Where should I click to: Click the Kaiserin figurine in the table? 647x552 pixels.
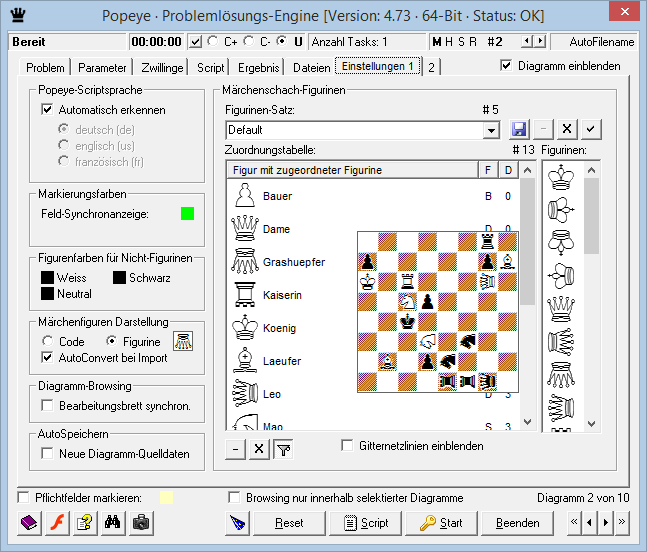pyautogui.click(x=245, y=294)
